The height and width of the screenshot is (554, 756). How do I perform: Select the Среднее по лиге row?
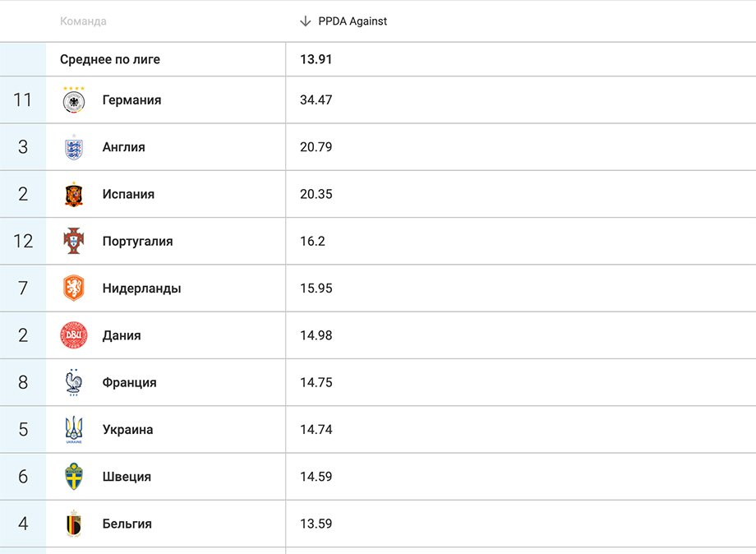(110, 59)
